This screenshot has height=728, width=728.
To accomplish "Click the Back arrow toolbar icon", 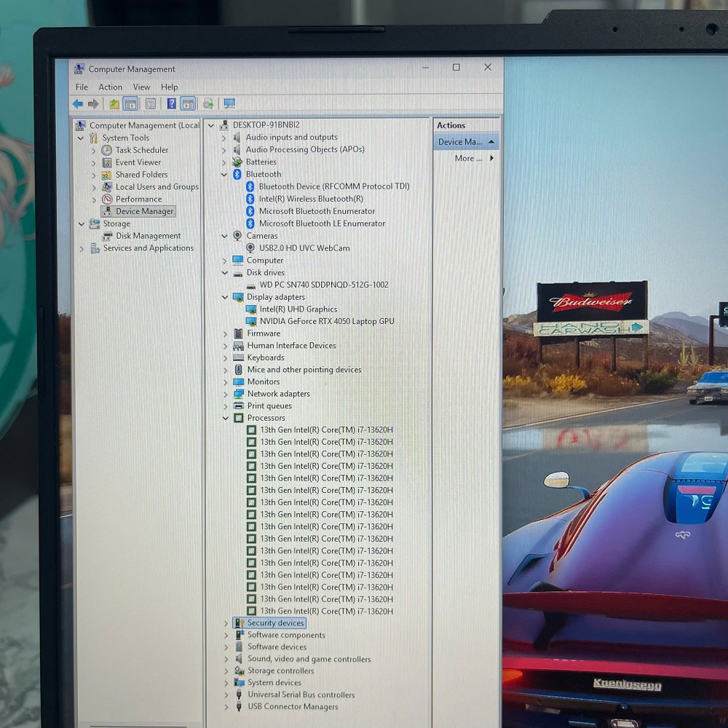I will 77,104.
